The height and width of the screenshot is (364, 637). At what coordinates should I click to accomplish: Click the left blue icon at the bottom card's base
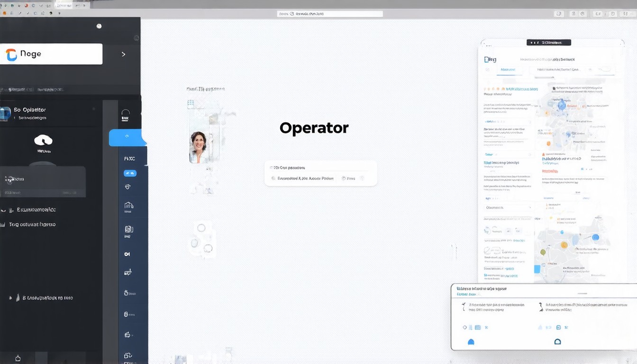pos(471,342)
